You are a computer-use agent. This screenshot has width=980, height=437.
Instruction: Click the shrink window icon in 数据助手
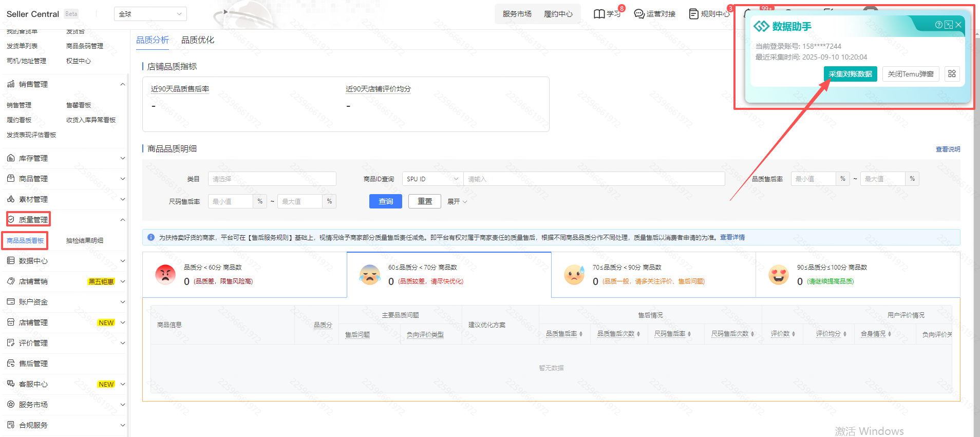point(948,25)
